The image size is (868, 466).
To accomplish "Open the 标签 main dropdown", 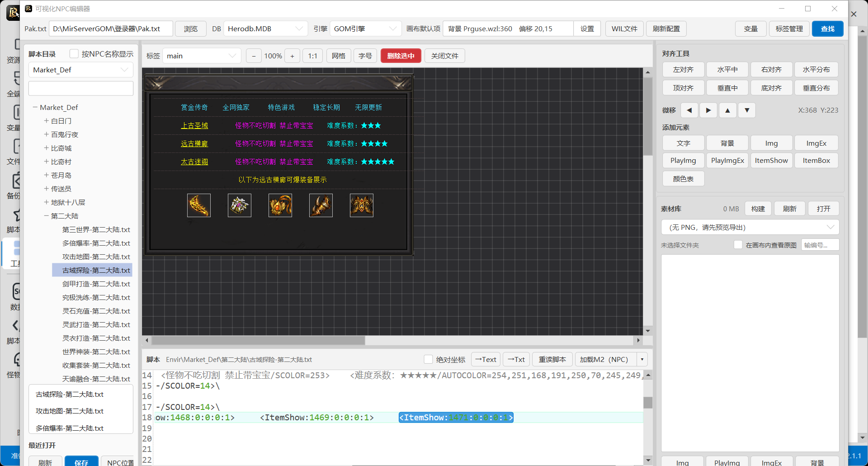I will 202,56.
